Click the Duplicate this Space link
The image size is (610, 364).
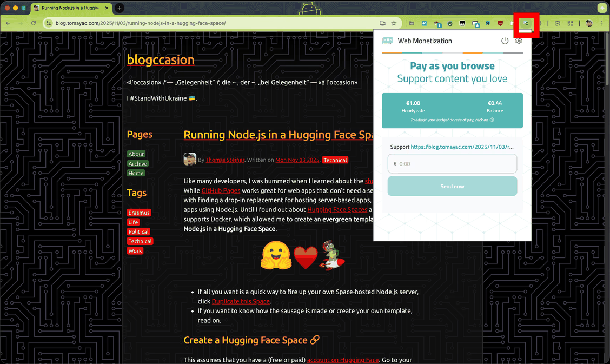click(241, 301)
